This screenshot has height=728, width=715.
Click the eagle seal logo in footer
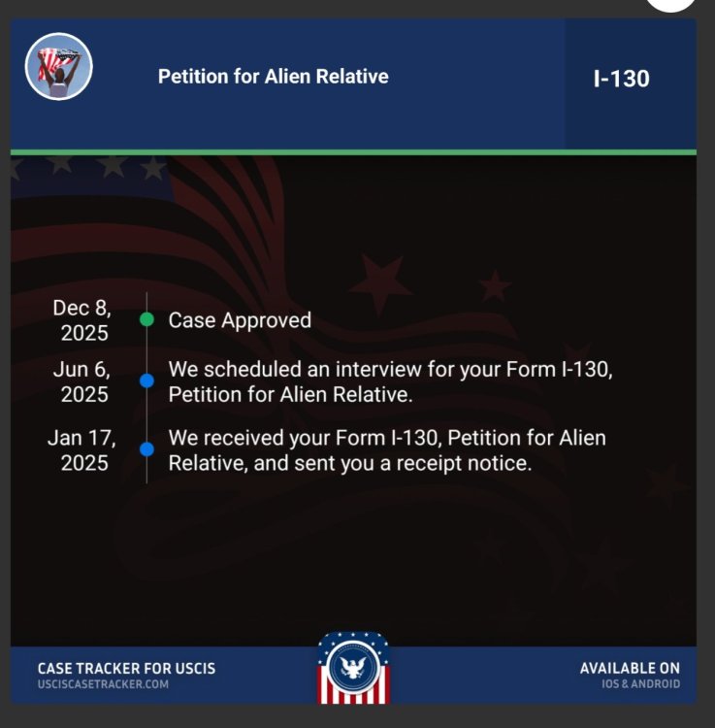click(353, 667)
